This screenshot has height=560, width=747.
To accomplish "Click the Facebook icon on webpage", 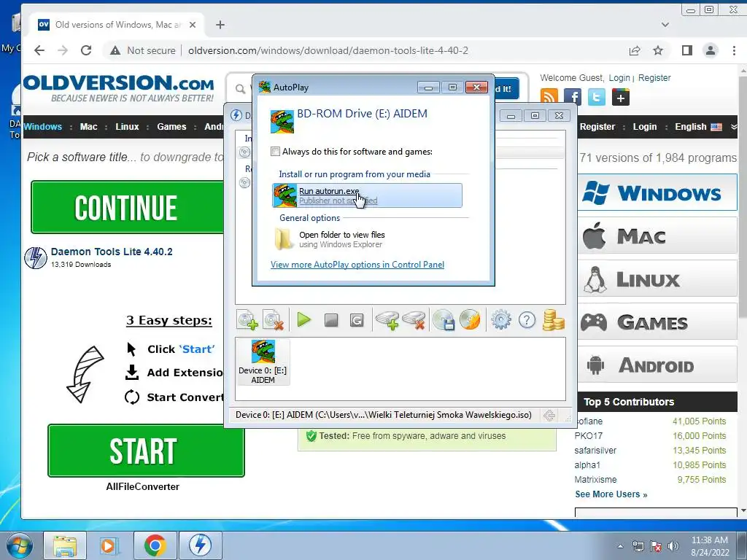I will 573,97.
